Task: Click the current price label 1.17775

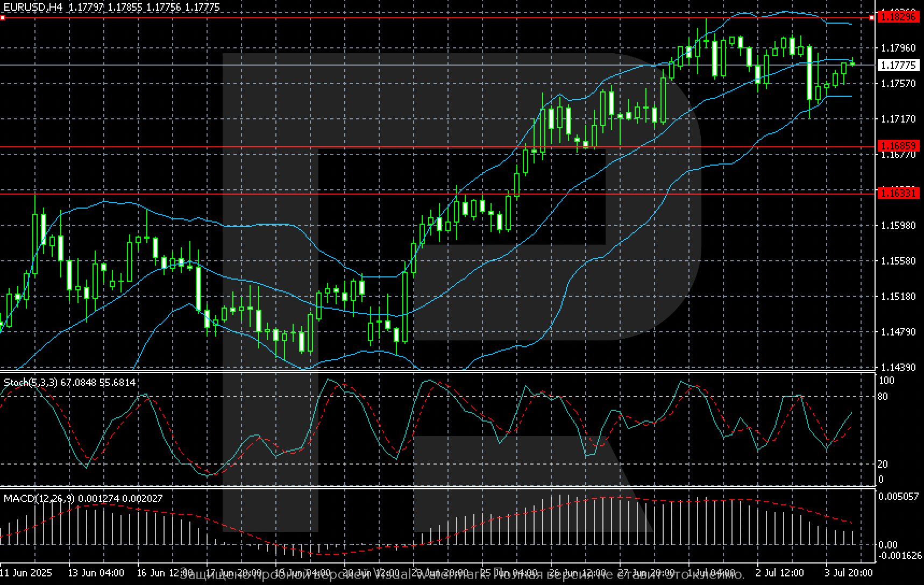Action: point(898,65)
